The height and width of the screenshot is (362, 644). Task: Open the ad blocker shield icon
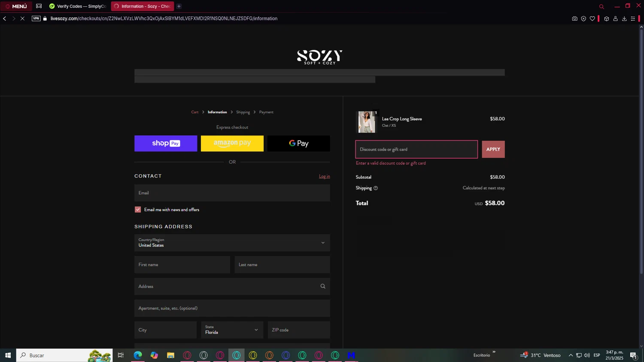tap(583, 18)
